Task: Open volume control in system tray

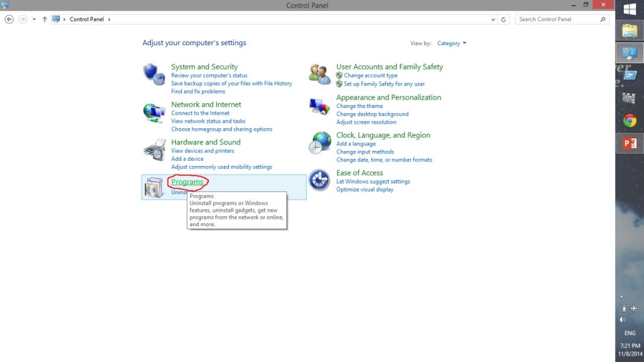Action: click(623, 319)
